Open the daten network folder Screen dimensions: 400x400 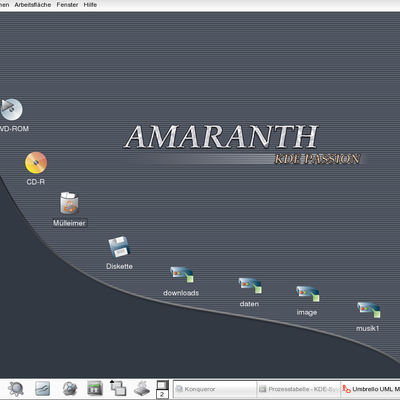click(x=250, y=286)
